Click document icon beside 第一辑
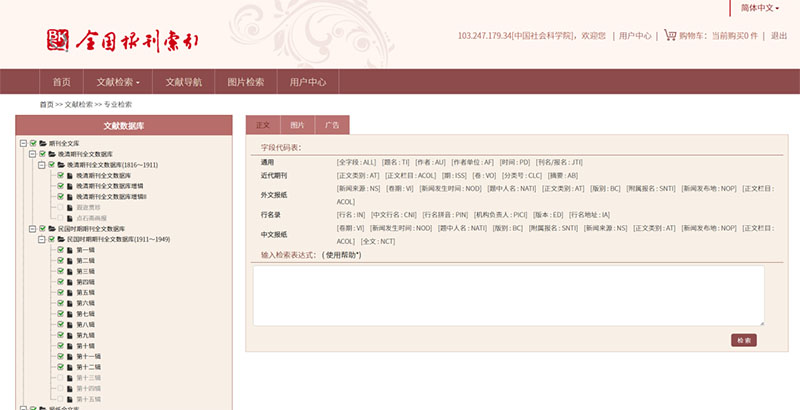 tap(70, 249)
